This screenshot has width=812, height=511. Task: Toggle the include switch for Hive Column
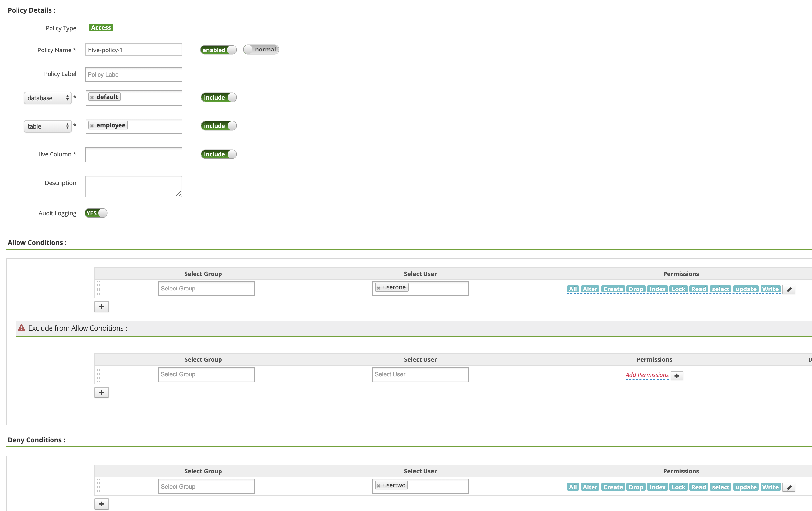[x=219, y=154]
